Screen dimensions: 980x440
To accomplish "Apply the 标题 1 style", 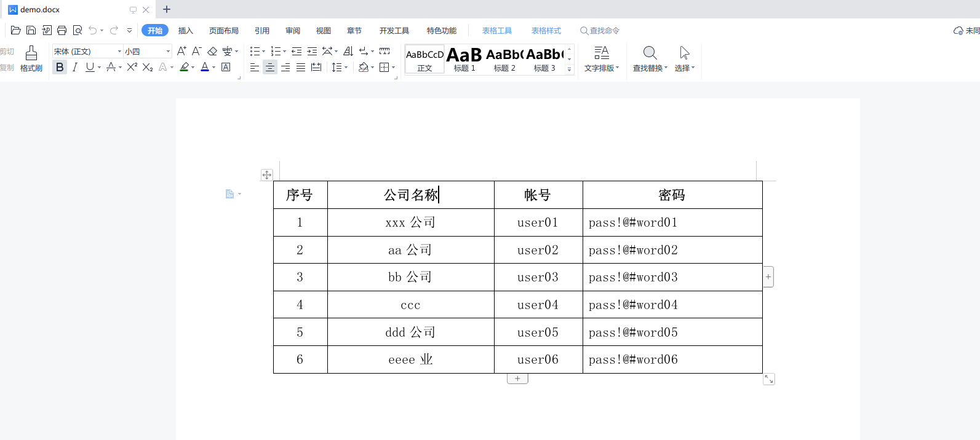I will tap(464, 60).
